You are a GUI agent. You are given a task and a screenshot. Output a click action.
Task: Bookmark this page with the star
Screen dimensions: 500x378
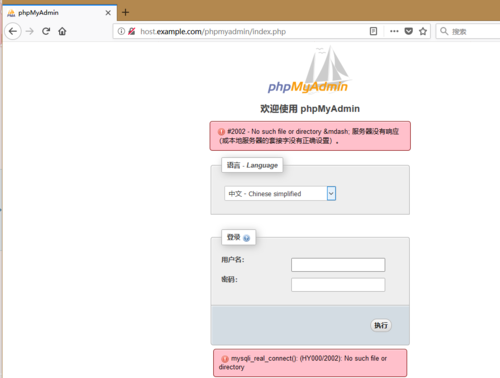coord(423,31)
